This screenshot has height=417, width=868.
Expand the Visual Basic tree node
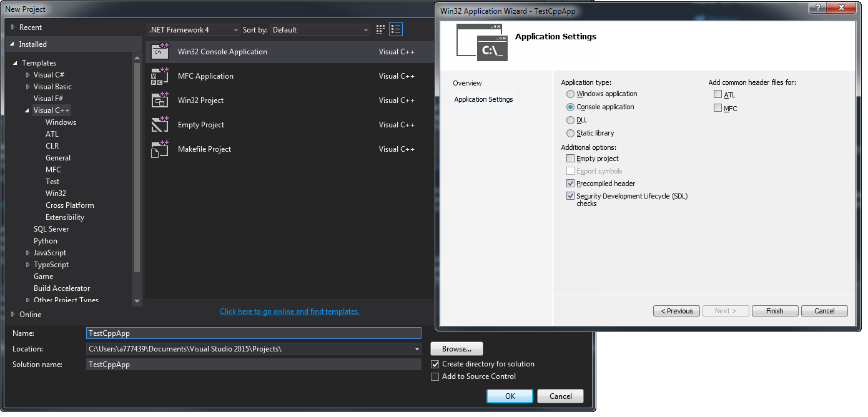pos(28,87)
